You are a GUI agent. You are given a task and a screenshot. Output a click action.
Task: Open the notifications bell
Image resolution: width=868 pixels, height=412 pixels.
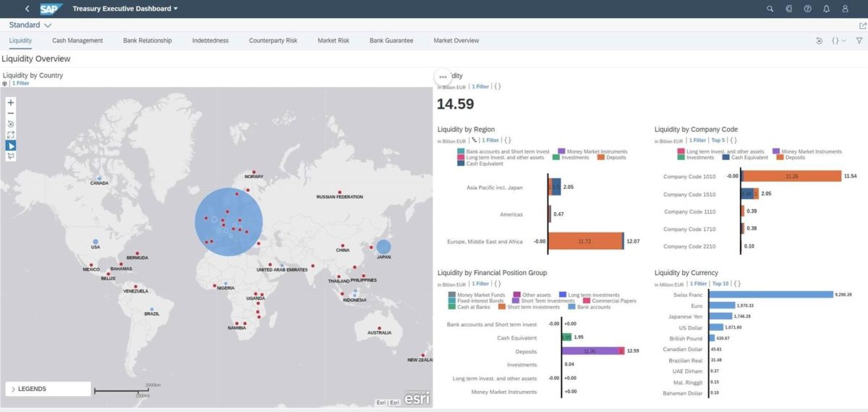point(826,9)
